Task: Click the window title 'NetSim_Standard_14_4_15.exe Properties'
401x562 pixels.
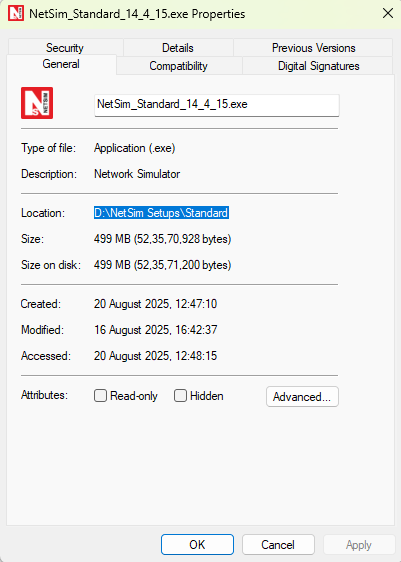Action: tap(137, 14)
